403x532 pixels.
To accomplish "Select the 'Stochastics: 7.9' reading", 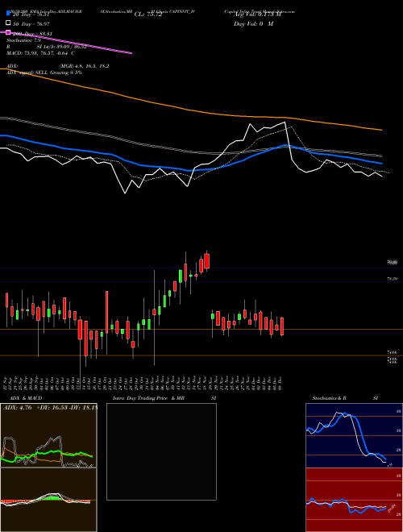I will pos(23,40).
